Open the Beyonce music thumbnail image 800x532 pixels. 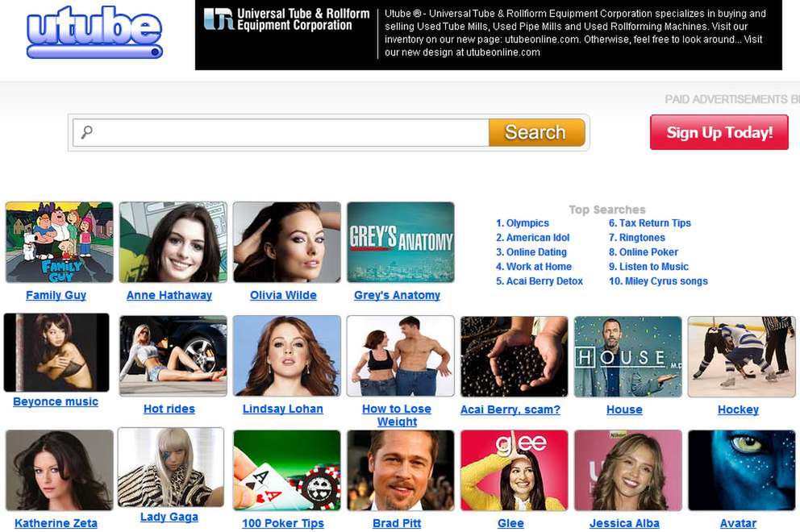[56, 352]
